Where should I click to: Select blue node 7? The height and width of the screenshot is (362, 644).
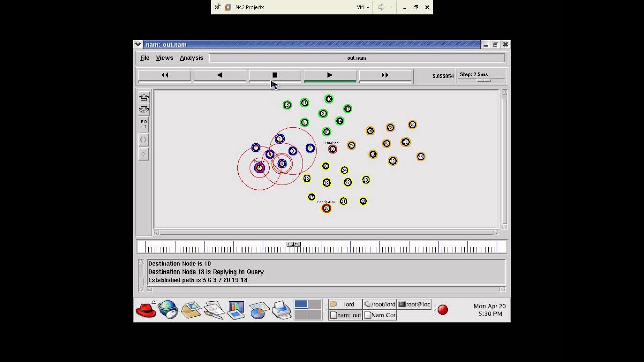tap(310, 148)
